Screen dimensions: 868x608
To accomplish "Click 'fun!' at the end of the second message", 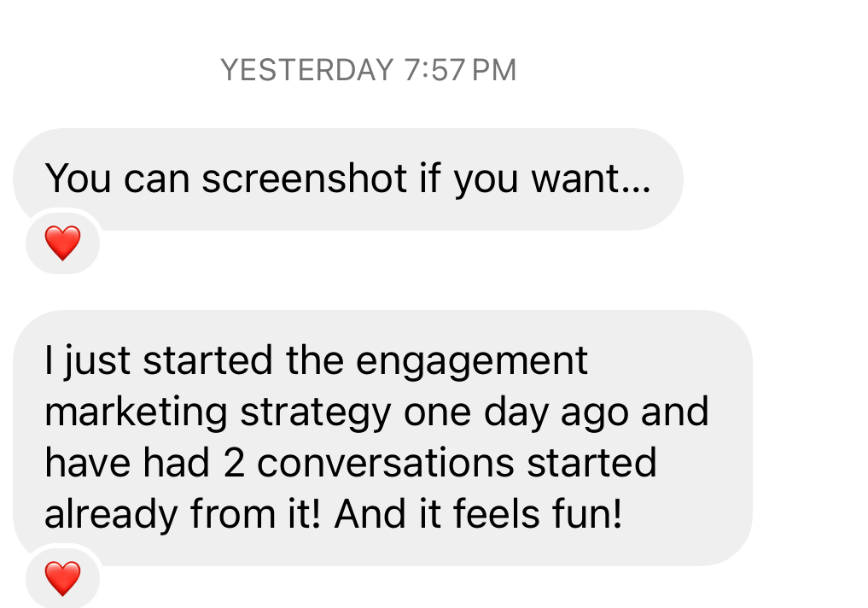I will (x=587, y=513).
